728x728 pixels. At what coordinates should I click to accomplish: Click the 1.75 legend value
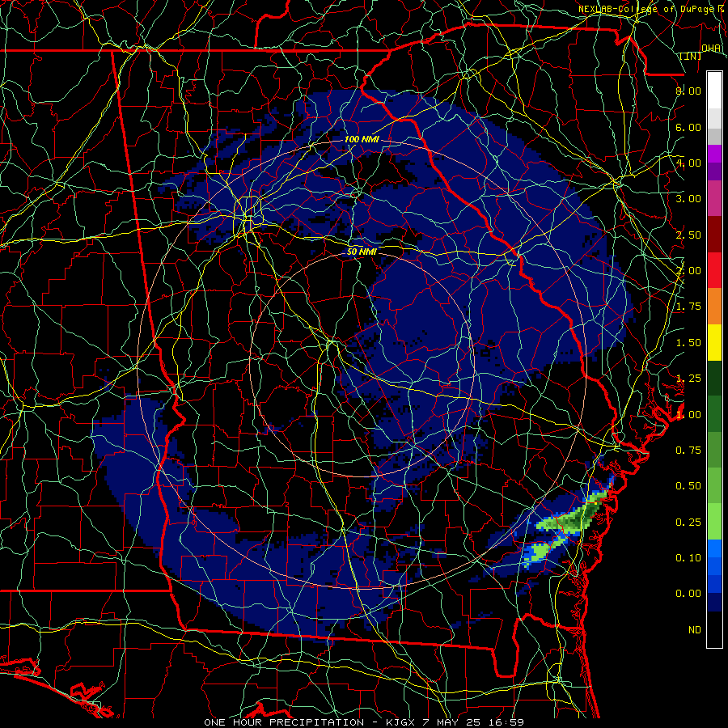688,307
